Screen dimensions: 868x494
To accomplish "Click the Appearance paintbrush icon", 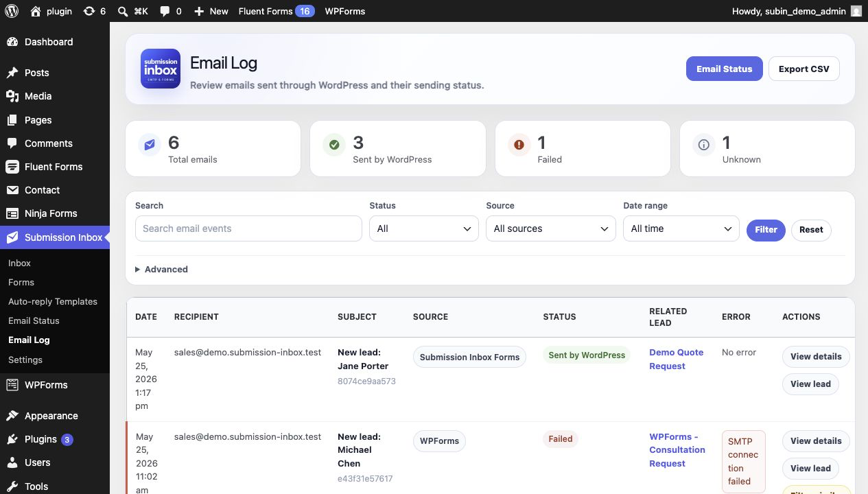I will click(x=12, y=416).
